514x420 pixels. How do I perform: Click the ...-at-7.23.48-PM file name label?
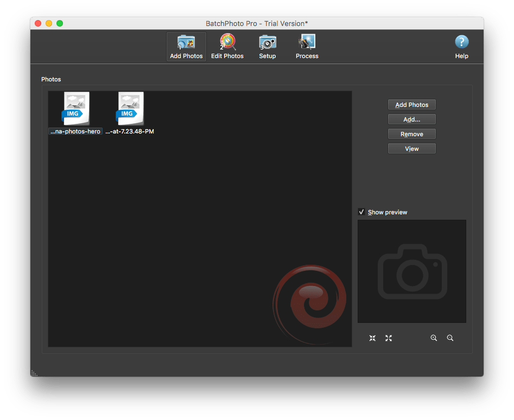pyautogui.click(x=130, y=131)
